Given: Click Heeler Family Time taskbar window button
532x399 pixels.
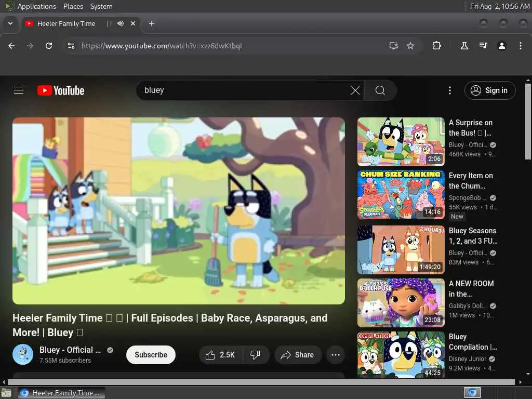Looking at the screenshot, I should pos(61,393).
